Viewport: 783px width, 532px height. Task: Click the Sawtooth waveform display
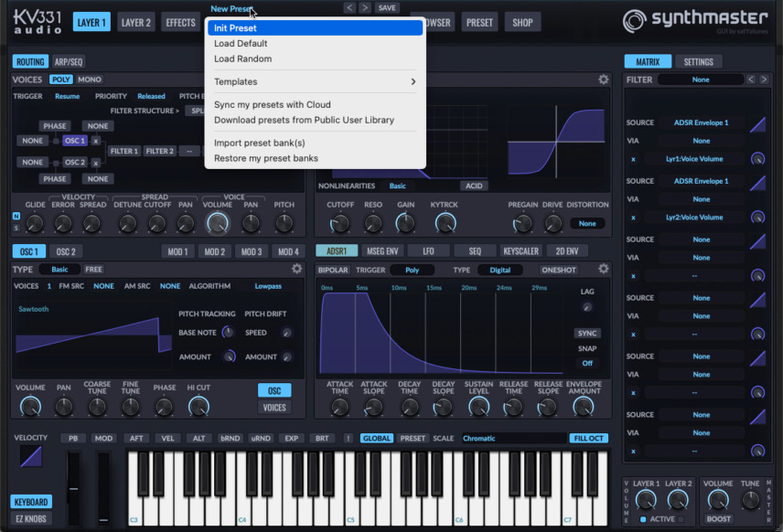coord(93,335)
